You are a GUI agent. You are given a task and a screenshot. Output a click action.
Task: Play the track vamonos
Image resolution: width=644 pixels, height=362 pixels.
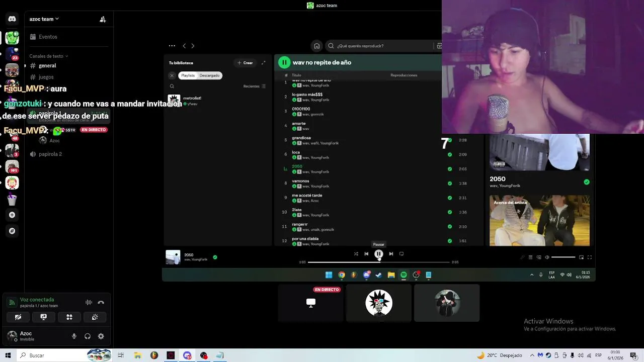pos(300,181)
